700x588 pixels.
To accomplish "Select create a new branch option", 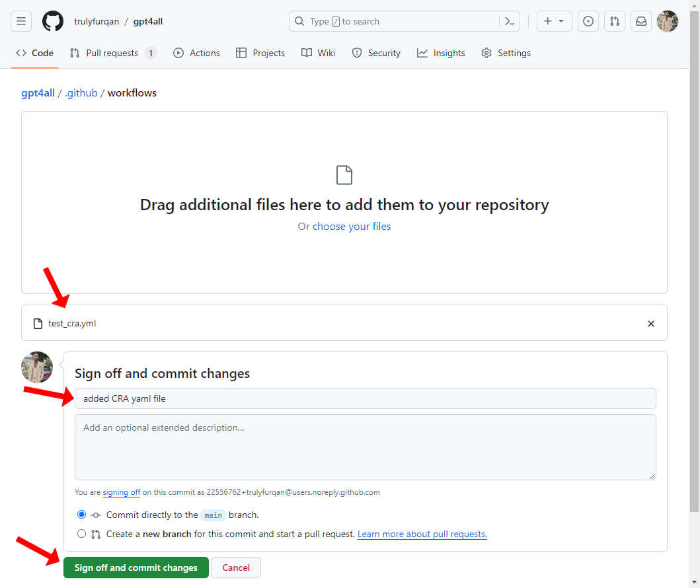I will 82,534.
